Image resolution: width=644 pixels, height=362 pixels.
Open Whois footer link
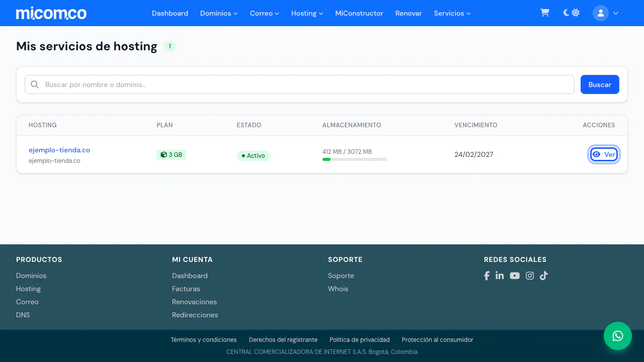tap(338, 289)
